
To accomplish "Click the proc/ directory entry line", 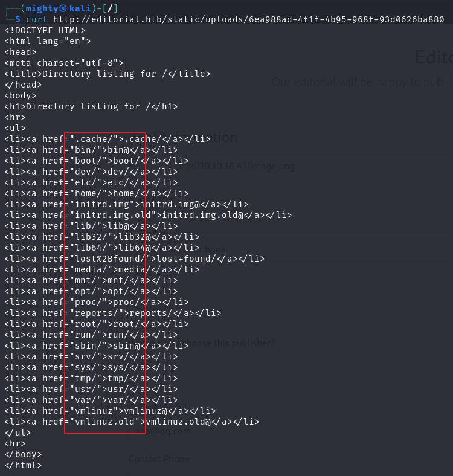I will tap(97, 302).
